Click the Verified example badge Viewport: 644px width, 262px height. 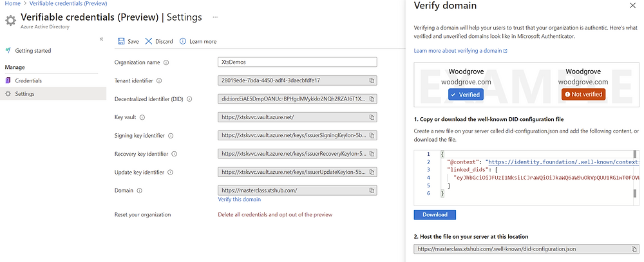466,95
